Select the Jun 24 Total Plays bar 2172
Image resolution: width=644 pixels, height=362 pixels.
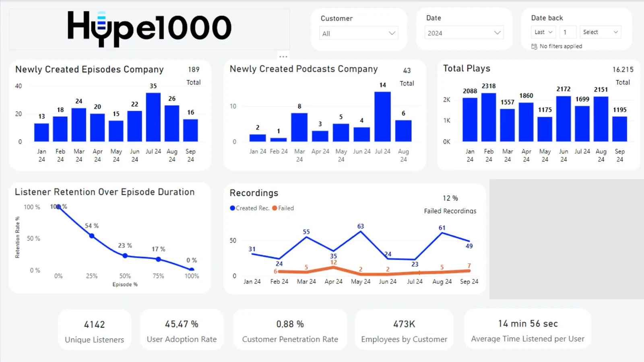tap(563, 119)
